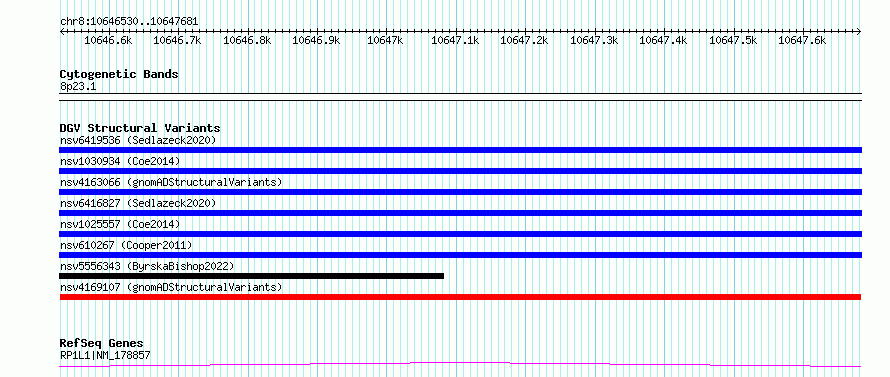The width and height of the screenshot is (890, 377).
Task: Click ruler position 10647.6k
Action: (802, 40)
